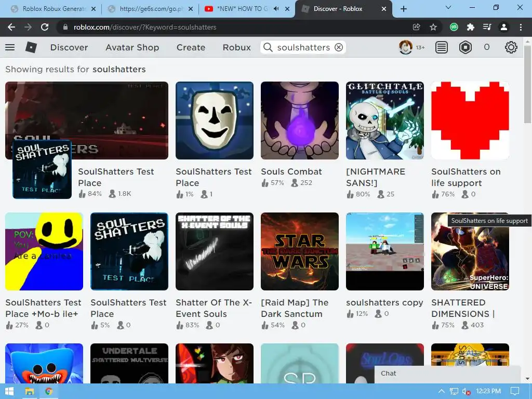This screenshot has height=399, width=532.
Task: Open SoulShatters Test Place +Mo-b ile+ title
Action: click(43, 308)
